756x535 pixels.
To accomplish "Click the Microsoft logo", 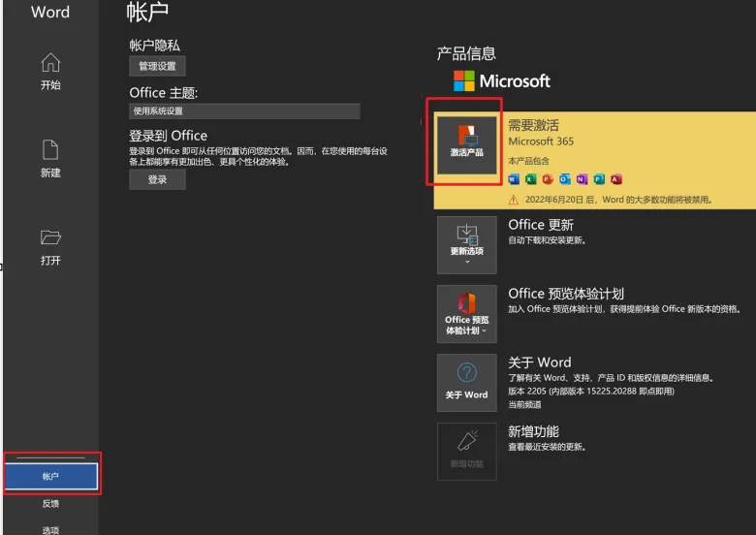I will (x=502, y=81).
